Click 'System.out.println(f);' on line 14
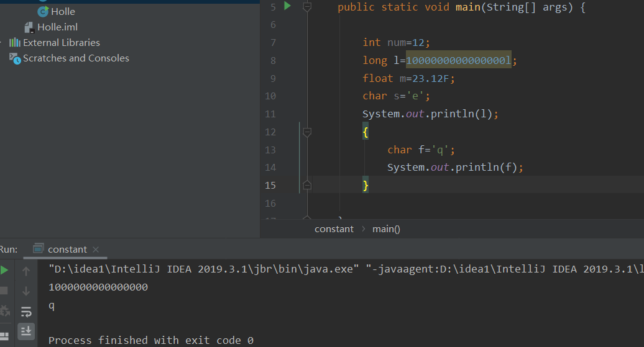Image resolution: width=644 pixels, height=347 pixels. click(456, 168)
